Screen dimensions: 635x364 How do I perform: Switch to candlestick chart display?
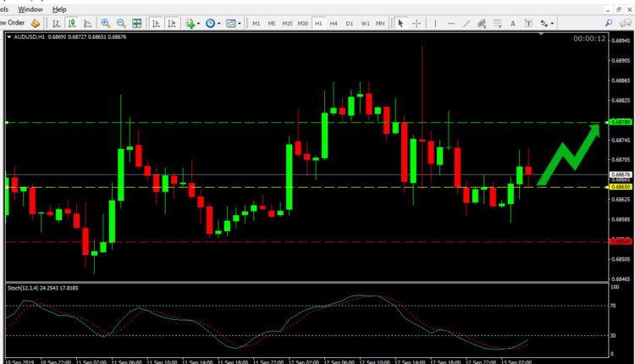[x=72, y=24]
